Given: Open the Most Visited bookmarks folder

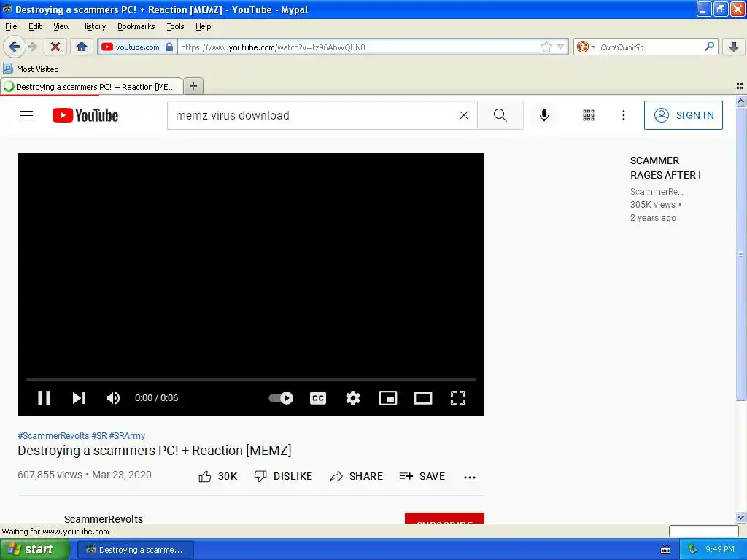Looking at the screenshot, I should 31,69.
